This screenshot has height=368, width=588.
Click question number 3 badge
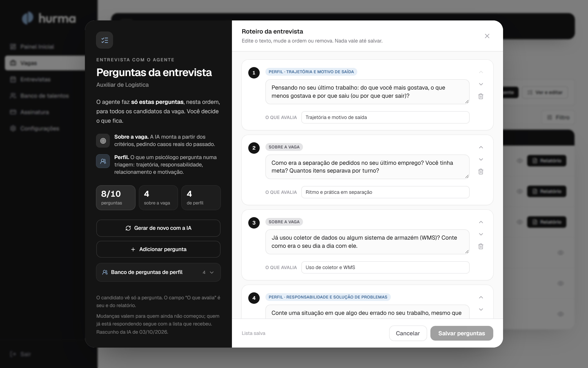pos(254,223)
